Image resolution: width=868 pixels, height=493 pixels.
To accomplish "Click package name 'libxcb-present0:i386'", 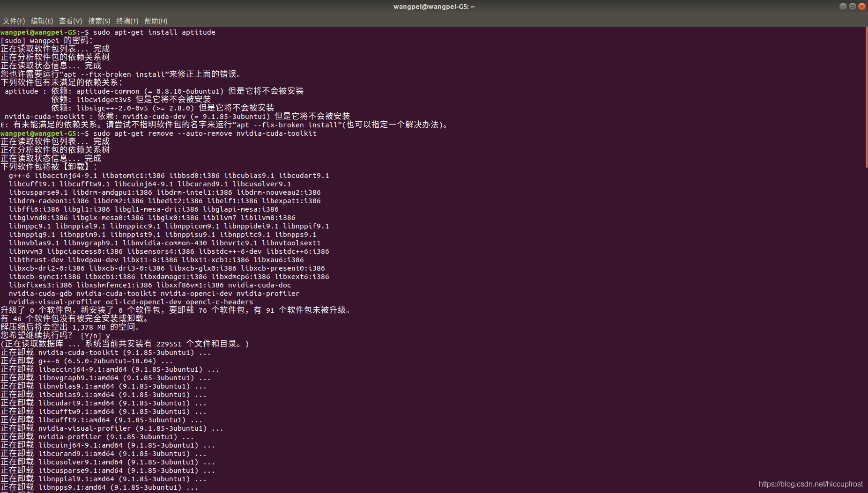I will (x=282, y=268).
